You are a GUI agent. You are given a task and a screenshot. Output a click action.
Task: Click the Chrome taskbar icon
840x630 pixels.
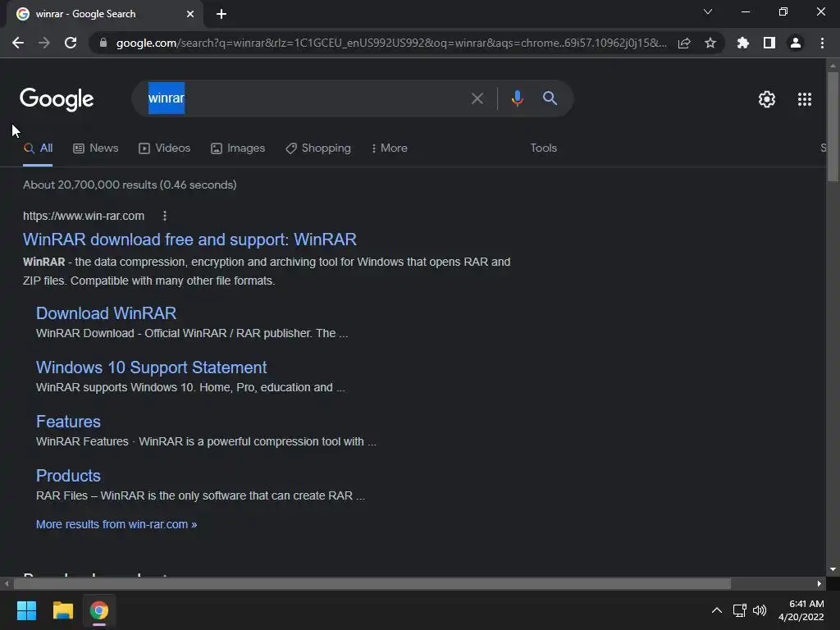[x=99, y=610]
